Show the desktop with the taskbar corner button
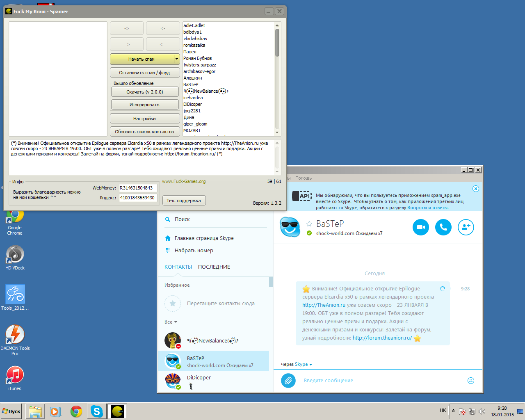 tap(520, 411)
